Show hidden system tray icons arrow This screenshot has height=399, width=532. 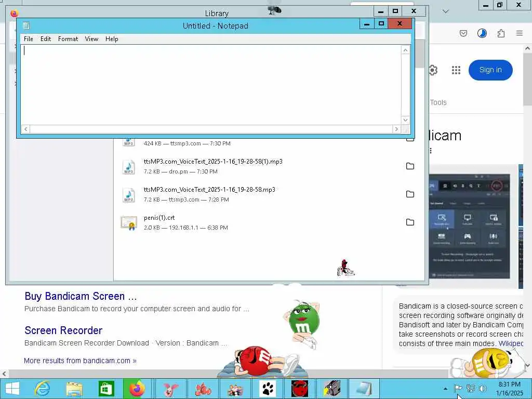[445, 389]
